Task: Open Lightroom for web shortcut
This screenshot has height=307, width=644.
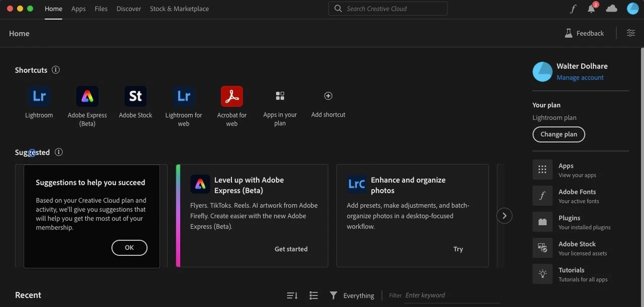Action: pos(184,96)
